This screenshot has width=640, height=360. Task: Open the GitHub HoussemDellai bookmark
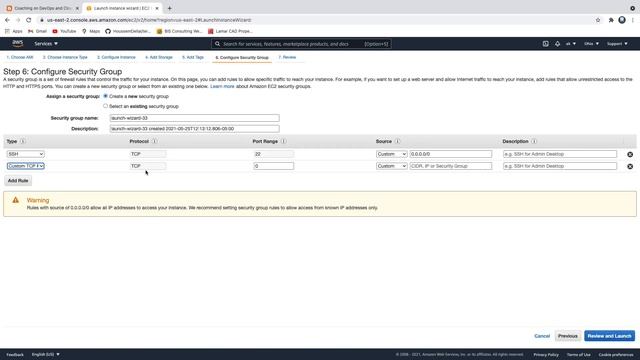coord(128,31)
